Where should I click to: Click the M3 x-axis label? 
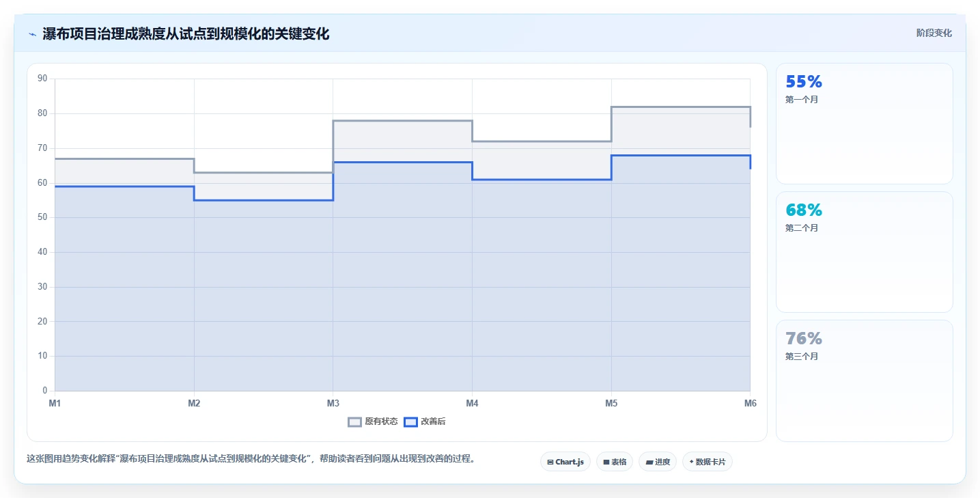tap(333, 403)
